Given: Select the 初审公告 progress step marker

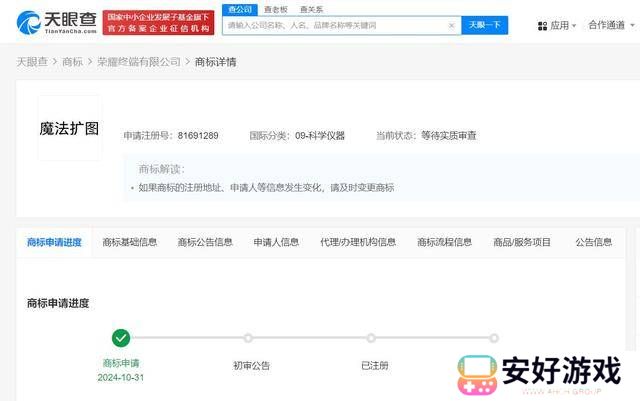Looking at the screenshot, I should 248,338.
